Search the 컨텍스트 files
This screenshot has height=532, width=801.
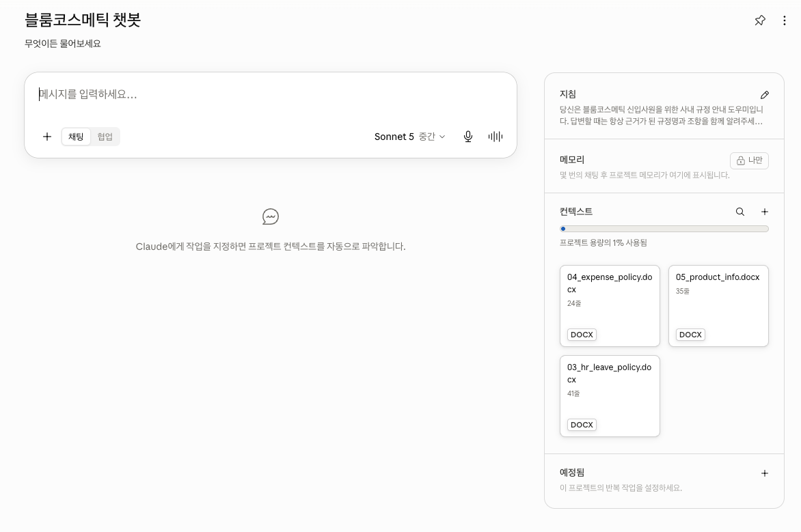pos(739,212)
